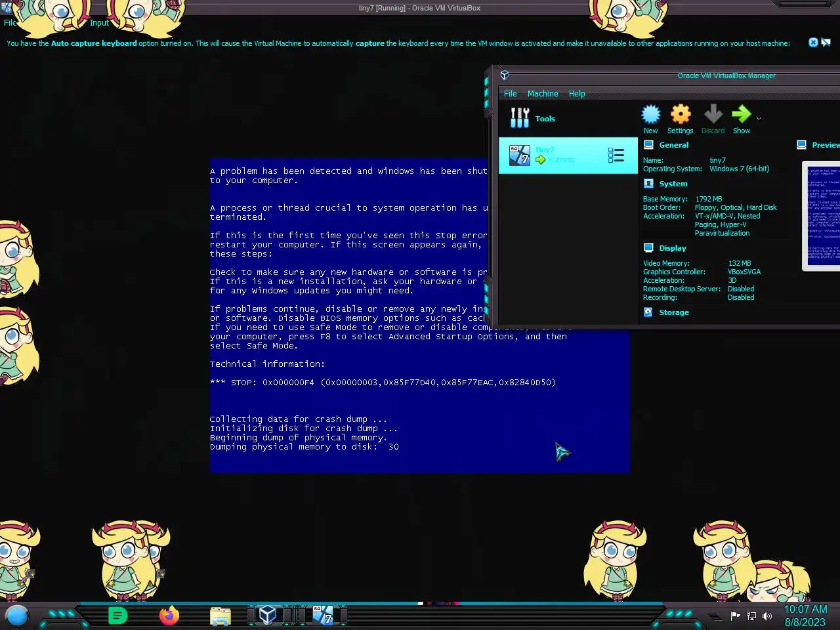840x630 pixels.
Task: Click the 'VBoxSVGA' graphics controller value
Action: tap(744, 272)
